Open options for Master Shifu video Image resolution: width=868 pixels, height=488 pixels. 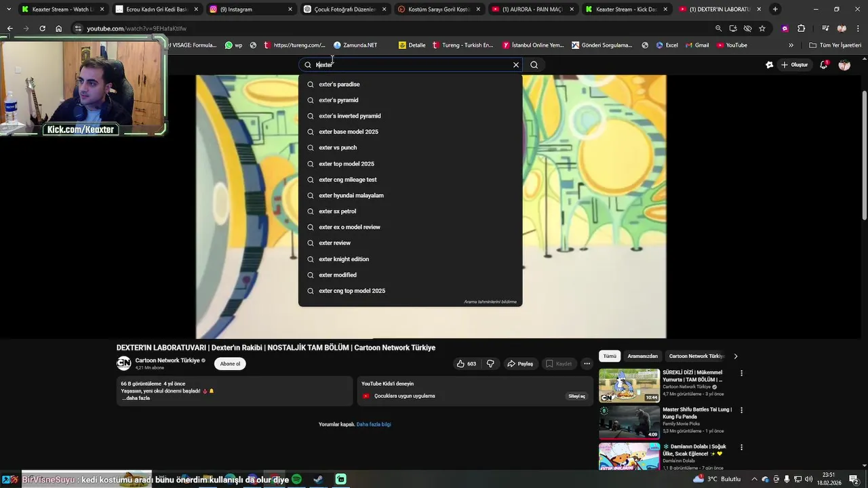741,411
